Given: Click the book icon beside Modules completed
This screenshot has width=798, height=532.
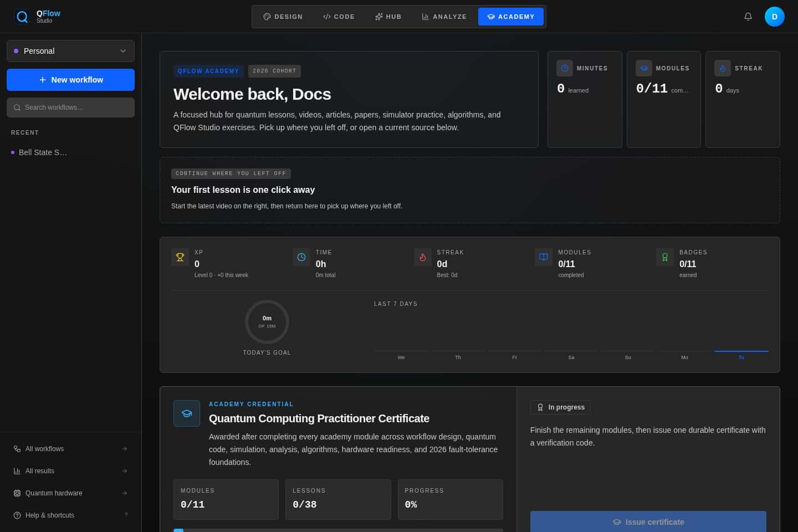Looking at the screenshot, I should click(x=544, y=257).
